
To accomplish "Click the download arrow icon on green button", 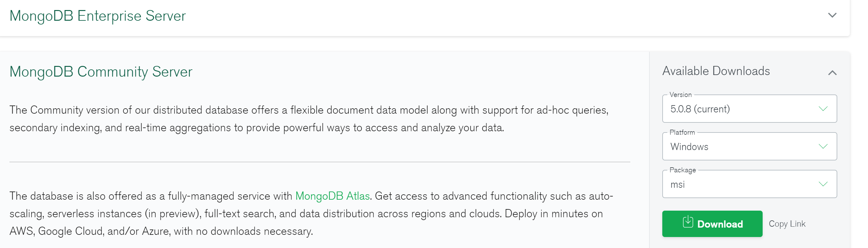I will [688, 222].
